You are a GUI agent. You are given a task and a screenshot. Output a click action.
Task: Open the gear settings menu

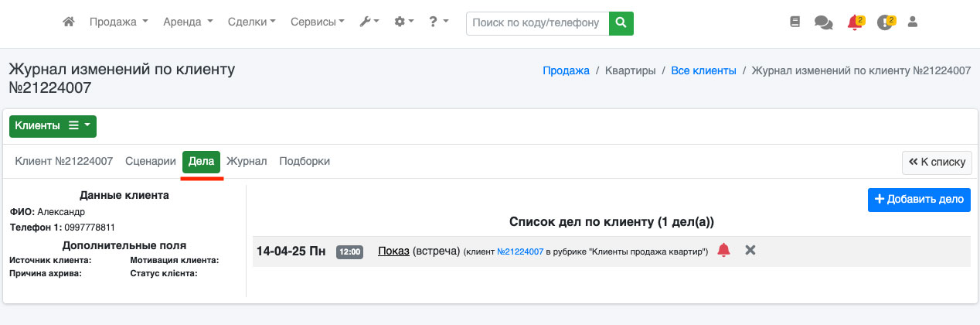click(x=404, y=22)
